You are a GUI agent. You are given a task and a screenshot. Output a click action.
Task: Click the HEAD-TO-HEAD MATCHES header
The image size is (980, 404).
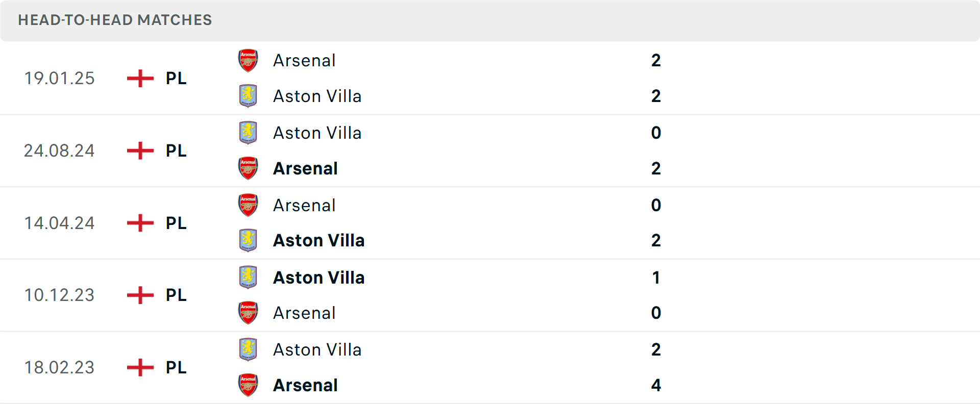click(114, 20)
